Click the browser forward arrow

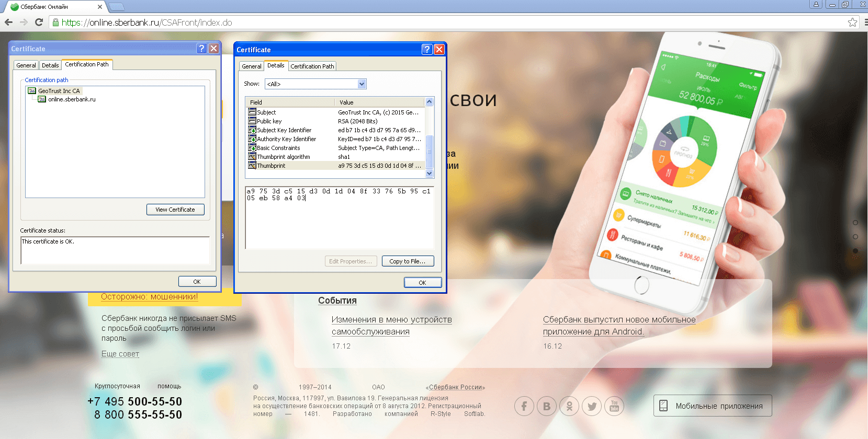coord(24,22)
